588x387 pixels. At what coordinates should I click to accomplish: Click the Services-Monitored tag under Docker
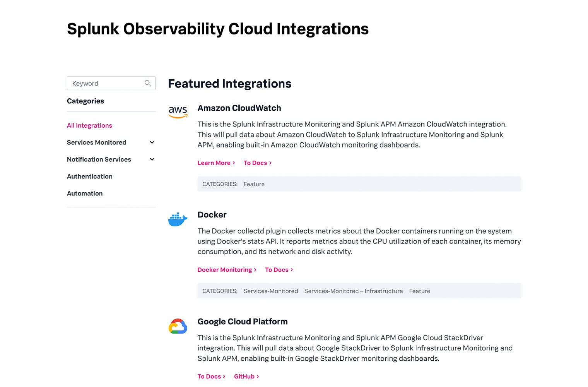271,291
